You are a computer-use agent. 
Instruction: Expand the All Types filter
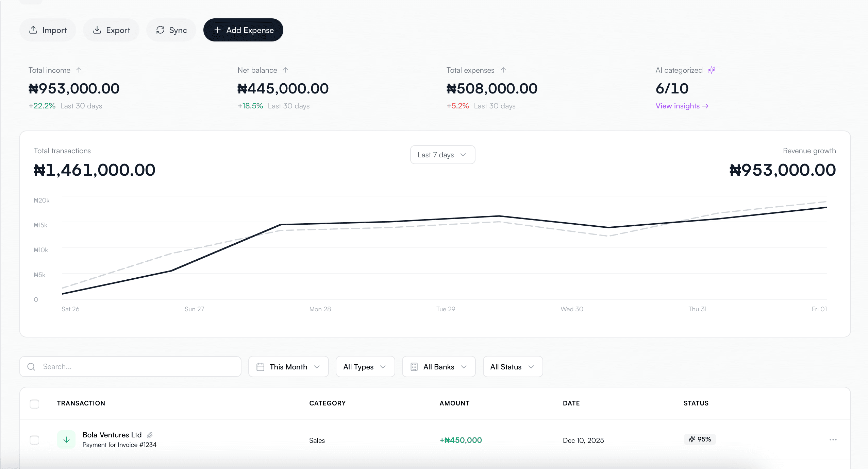tap(365, 367)
